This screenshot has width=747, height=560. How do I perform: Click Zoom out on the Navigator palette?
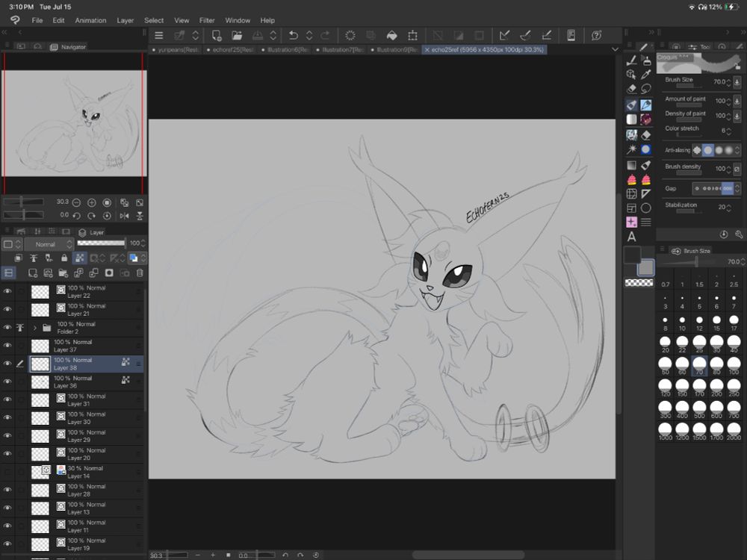tap(76, 202)
